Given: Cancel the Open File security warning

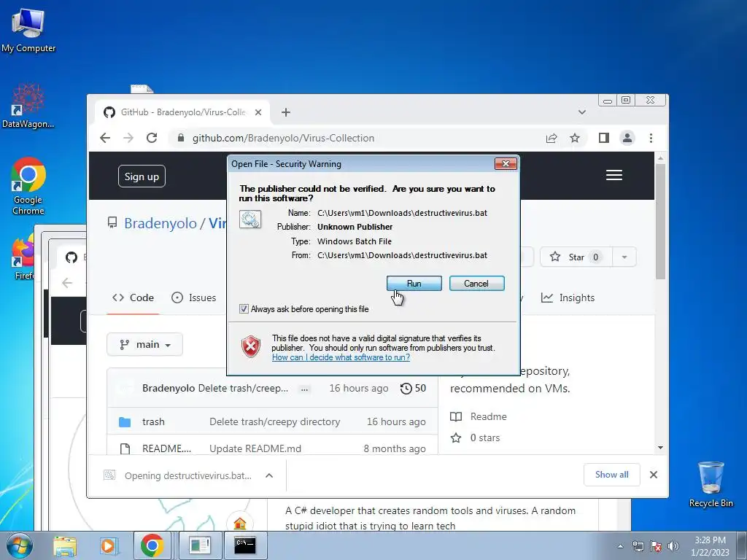Looking at the screenshot, I should [476, 284].
